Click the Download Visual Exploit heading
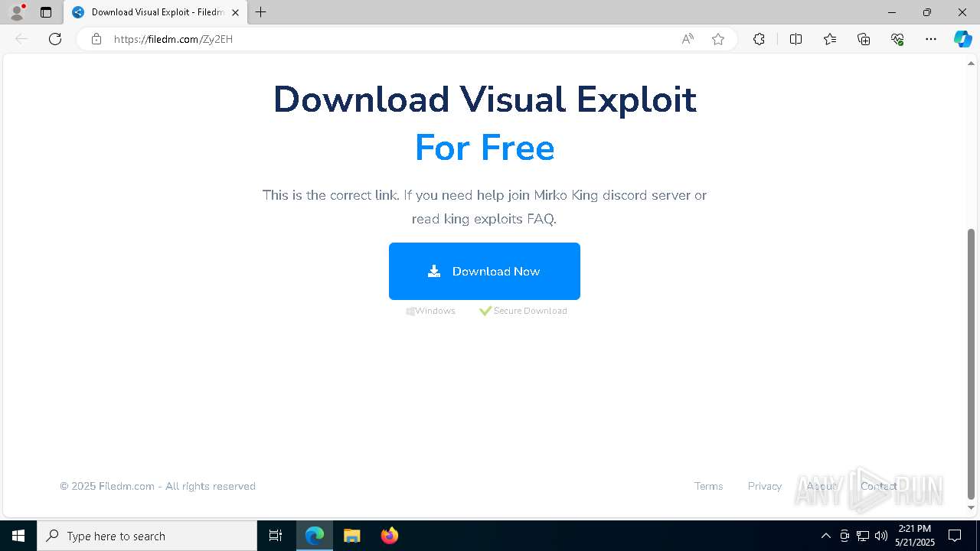The image size is (980, 551). 485,99
